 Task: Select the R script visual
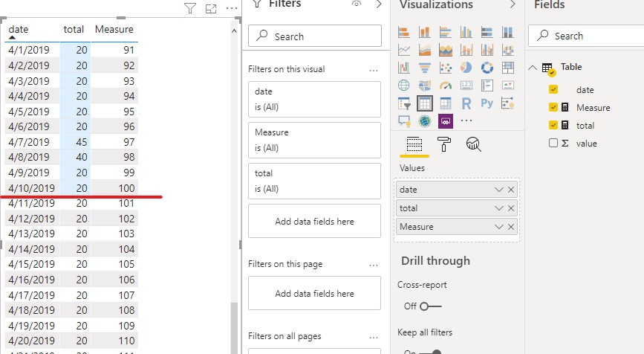point(466,103)
